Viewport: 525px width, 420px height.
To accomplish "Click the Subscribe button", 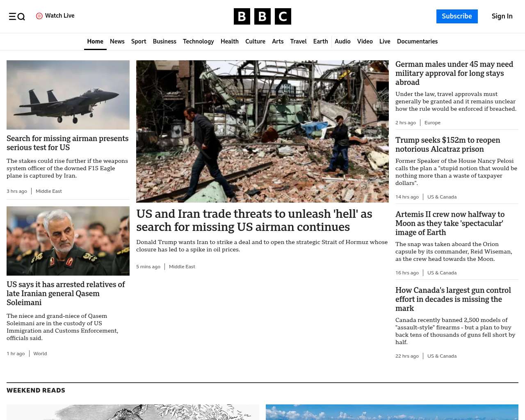I will pos(457,16).
